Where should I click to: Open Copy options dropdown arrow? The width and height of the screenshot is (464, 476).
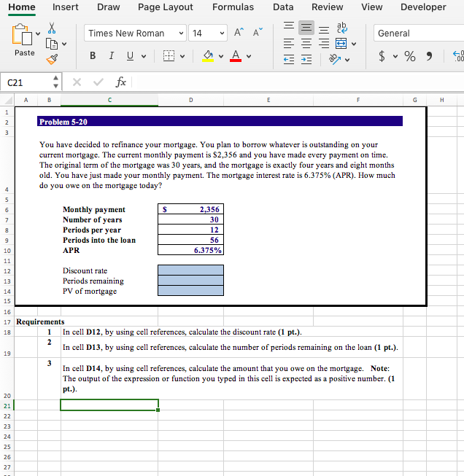tap(64, 44)
